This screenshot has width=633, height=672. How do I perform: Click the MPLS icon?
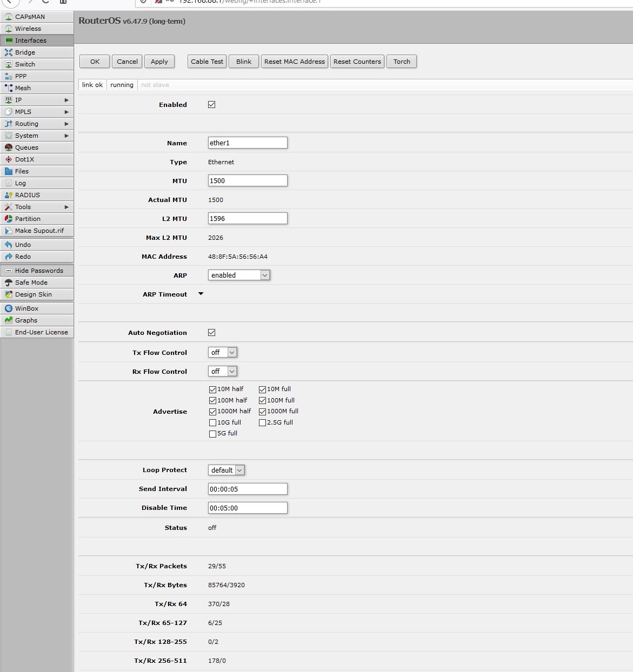(x=9, y=112)
